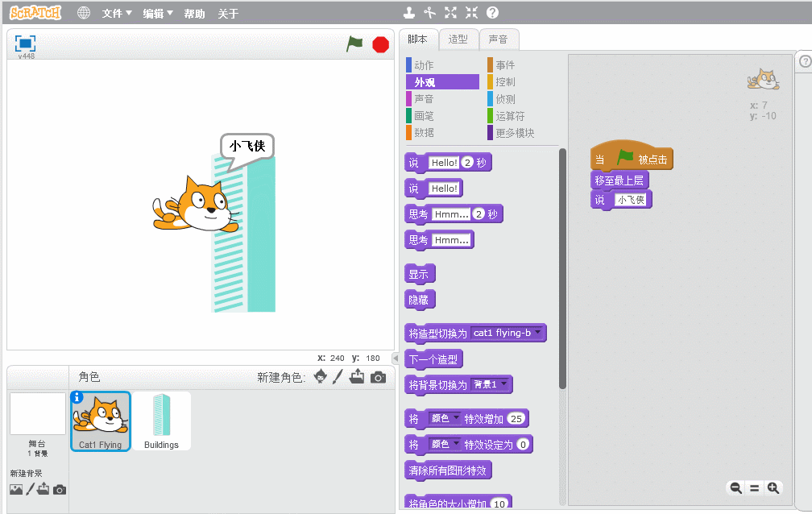Select the 外观 block category
The height and width of the screenshot is (514, 812).
tap(442, 82)
